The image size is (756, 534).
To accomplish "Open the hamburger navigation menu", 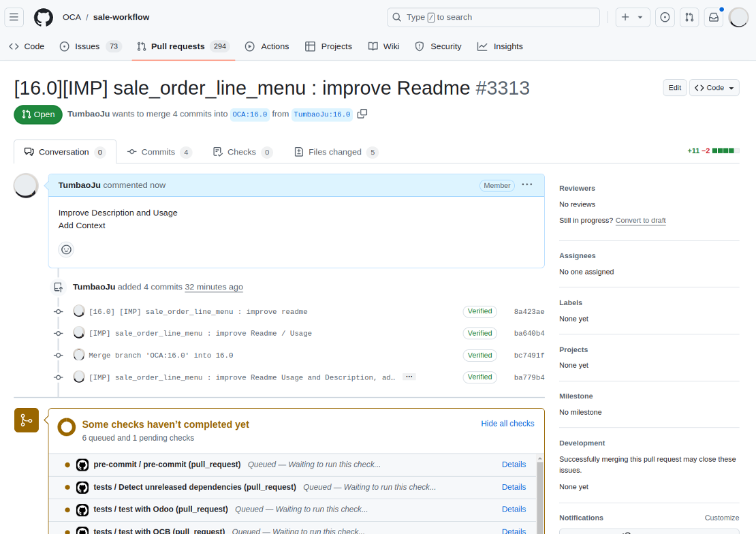I will [14, 18].
